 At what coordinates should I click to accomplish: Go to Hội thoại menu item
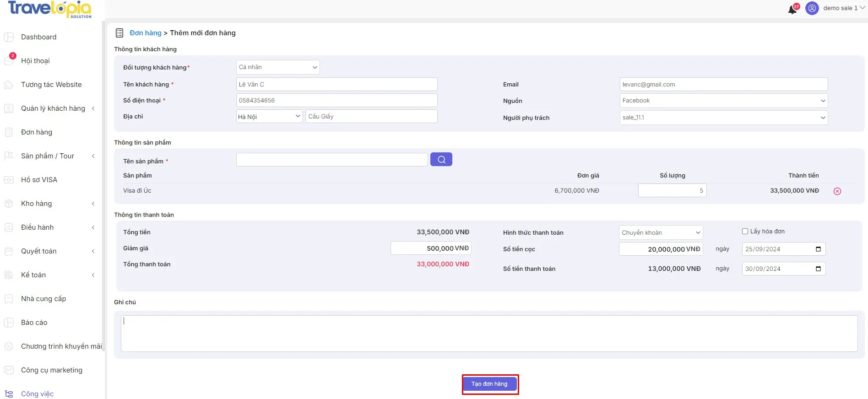(35, 61)
